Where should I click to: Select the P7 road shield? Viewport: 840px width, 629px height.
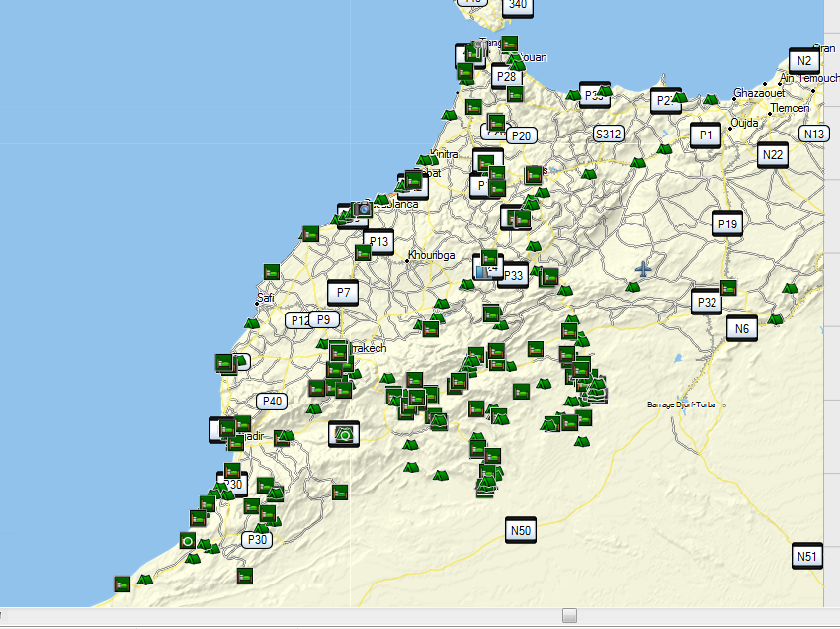pos(343,293)
